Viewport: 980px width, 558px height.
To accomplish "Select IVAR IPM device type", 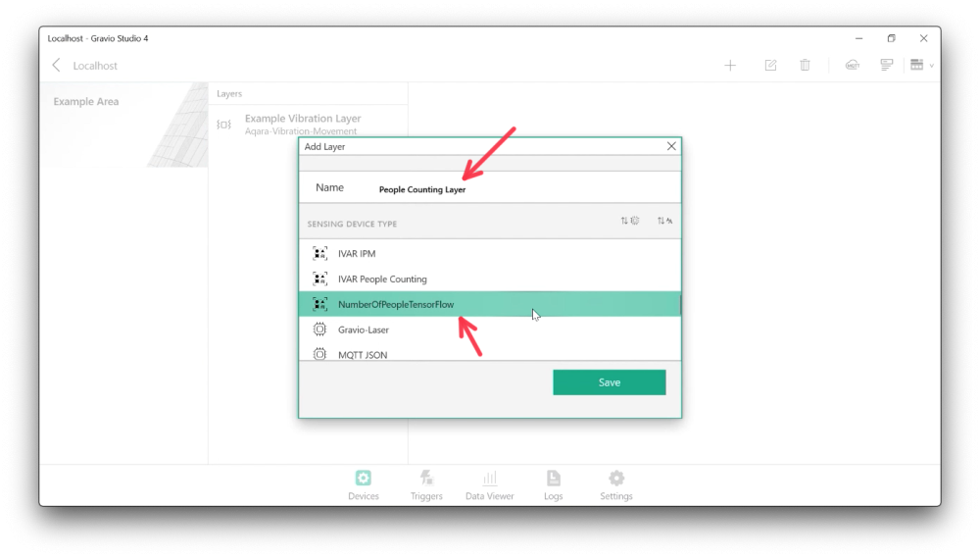I will tap(489, 253).
